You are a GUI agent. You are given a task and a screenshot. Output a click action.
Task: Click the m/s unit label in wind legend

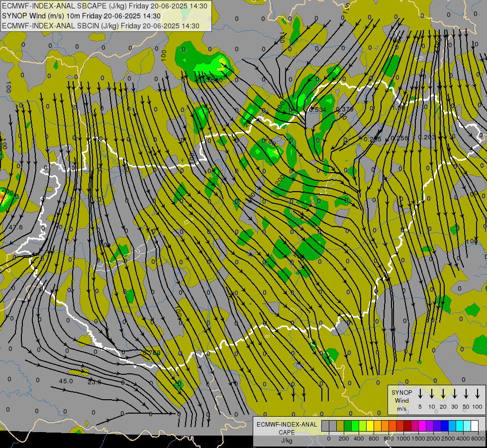pos(401,409)
